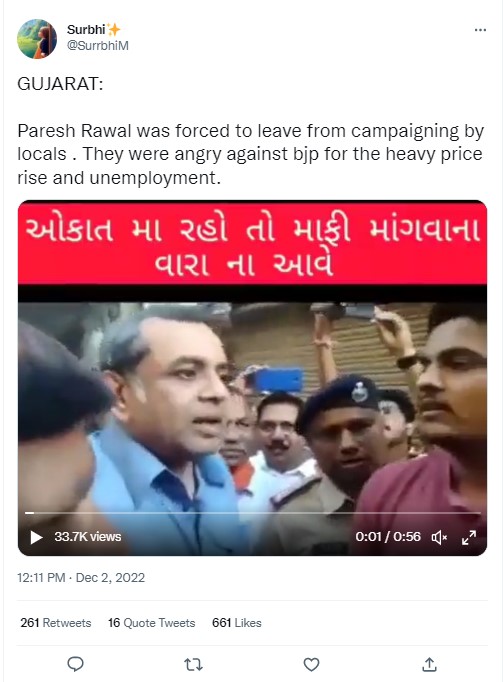View the 16 Quote Tweets list

click(x=151, y=623)
